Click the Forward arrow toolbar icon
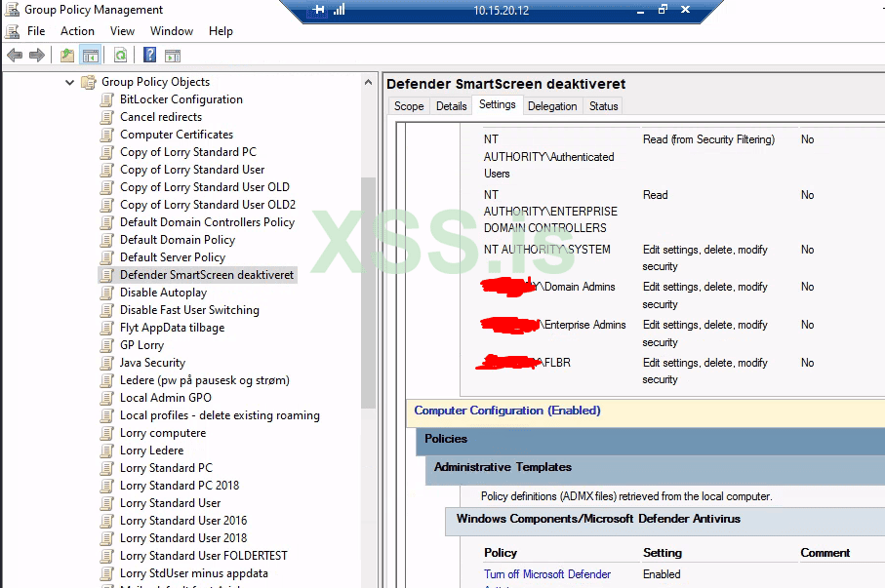 point(37,56)
